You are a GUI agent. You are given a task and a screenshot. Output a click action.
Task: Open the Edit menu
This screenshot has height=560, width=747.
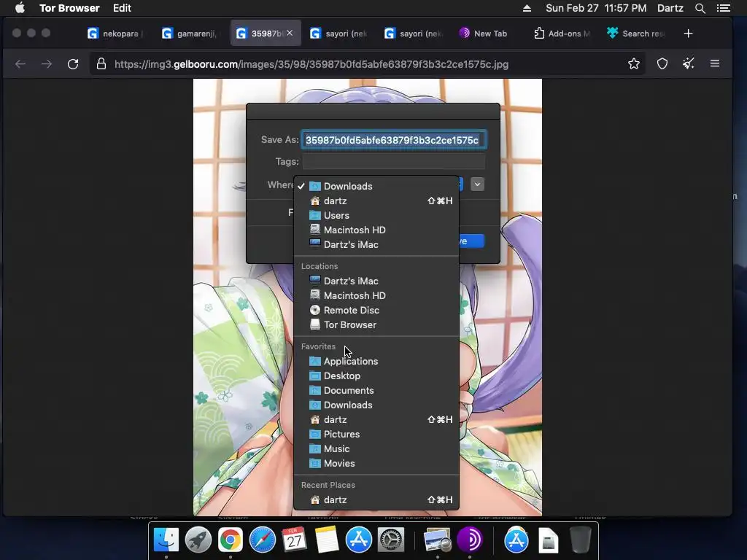point(122,8)
